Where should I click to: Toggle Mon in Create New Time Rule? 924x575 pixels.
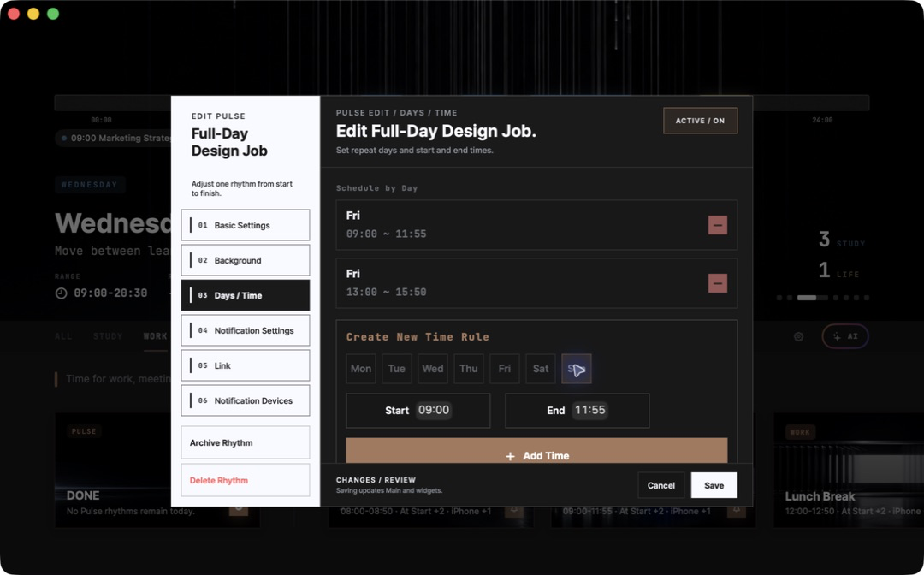[361, 369]
